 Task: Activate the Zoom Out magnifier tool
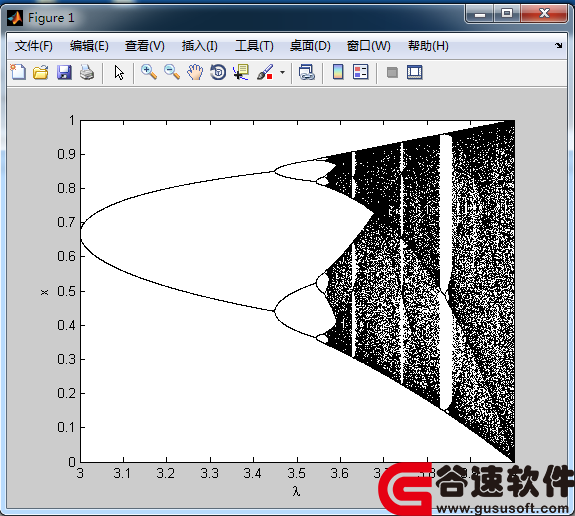172,72
